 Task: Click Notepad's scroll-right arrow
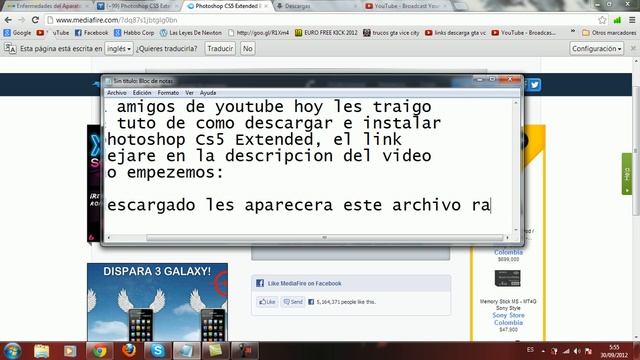pos(507,237)
